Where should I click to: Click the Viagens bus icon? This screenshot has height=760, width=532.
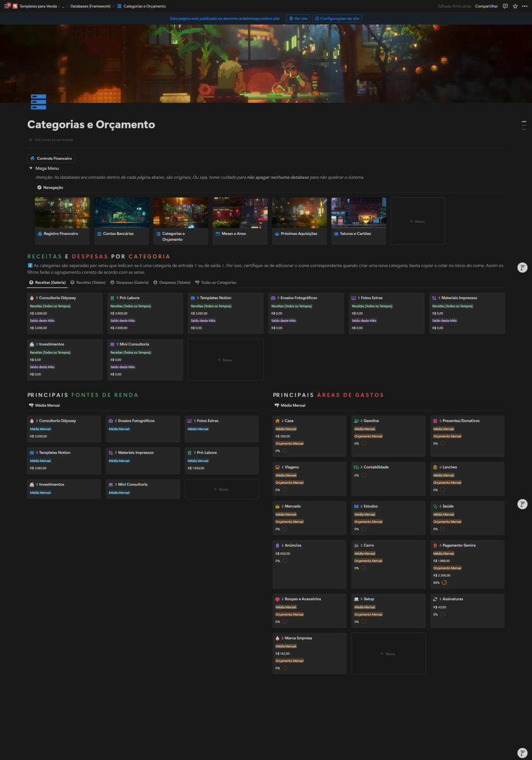277,467
